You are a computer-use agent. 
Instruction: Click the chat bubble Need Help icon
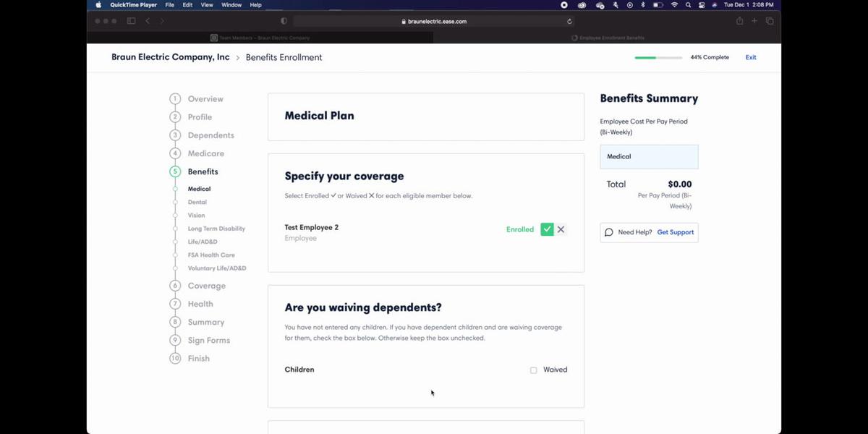point(609,232)
